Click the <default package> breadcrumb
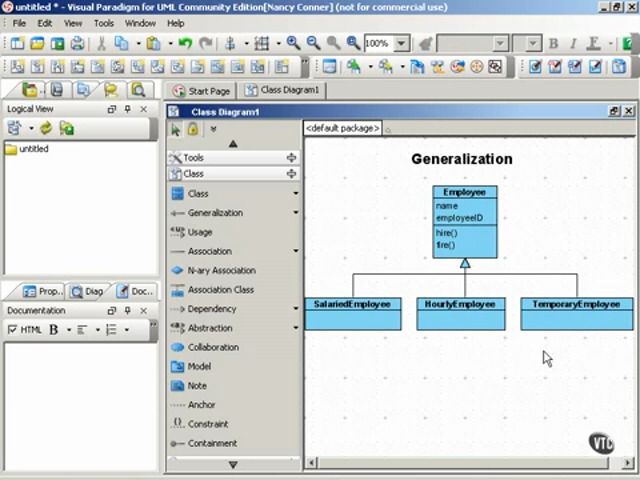The width and height of the screenshot is (640, 480). point(342,129)
